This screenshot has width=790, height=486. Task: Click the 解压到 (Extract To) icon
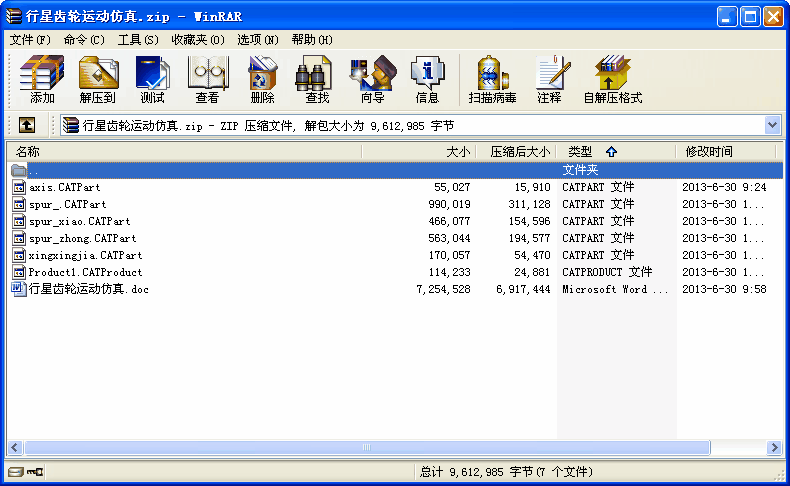pyautogui.click(x=98, y=80)
